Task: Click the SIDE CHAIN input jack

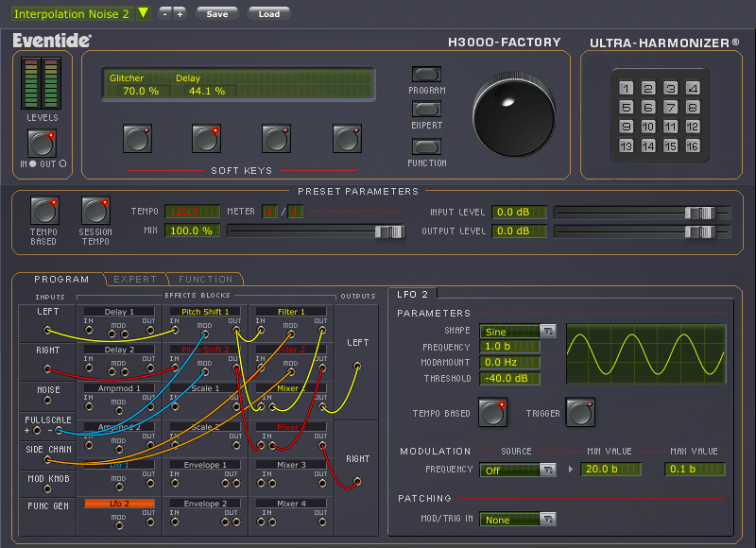Action: point(47,460)
